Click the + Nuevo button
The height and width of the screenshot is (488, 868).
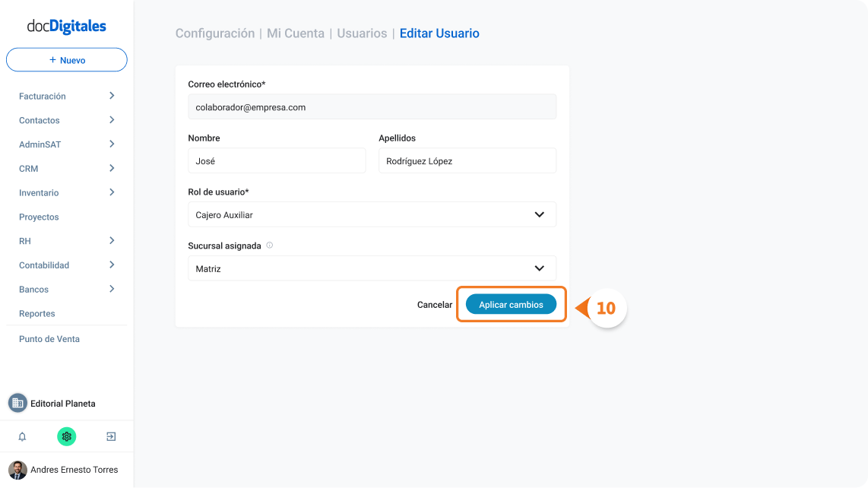66,60
